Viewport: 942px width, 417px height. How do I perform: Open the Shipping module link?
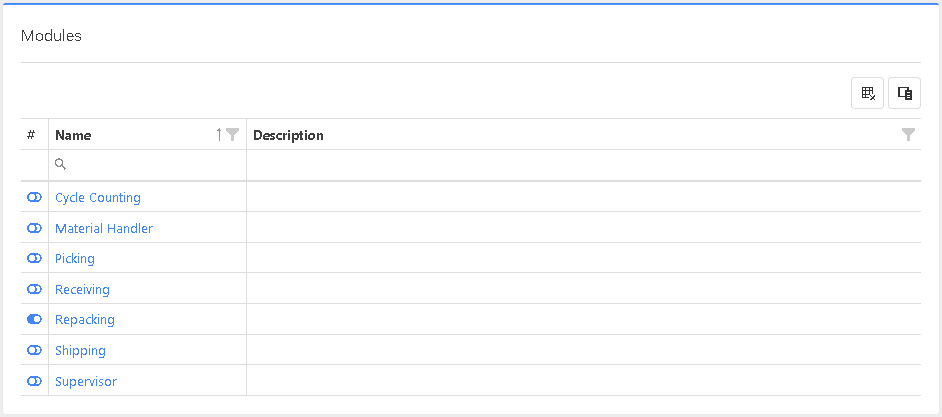pos(80,351)
